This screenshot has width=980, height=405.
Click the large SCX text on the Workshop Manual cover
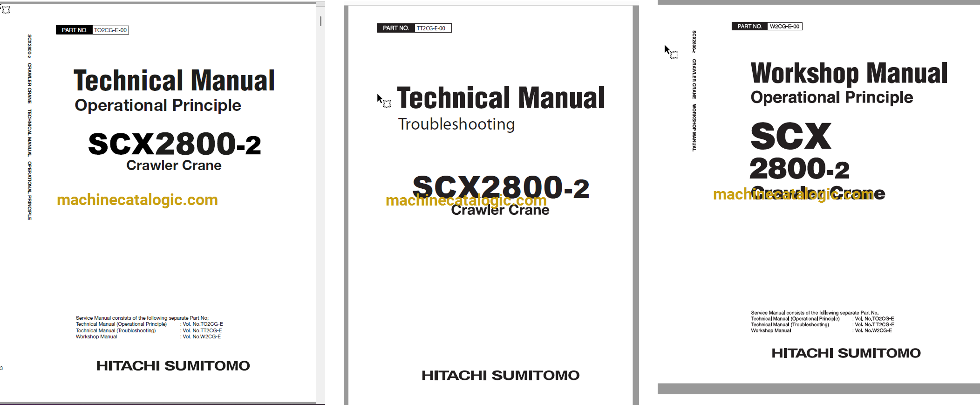pos(791,136)
